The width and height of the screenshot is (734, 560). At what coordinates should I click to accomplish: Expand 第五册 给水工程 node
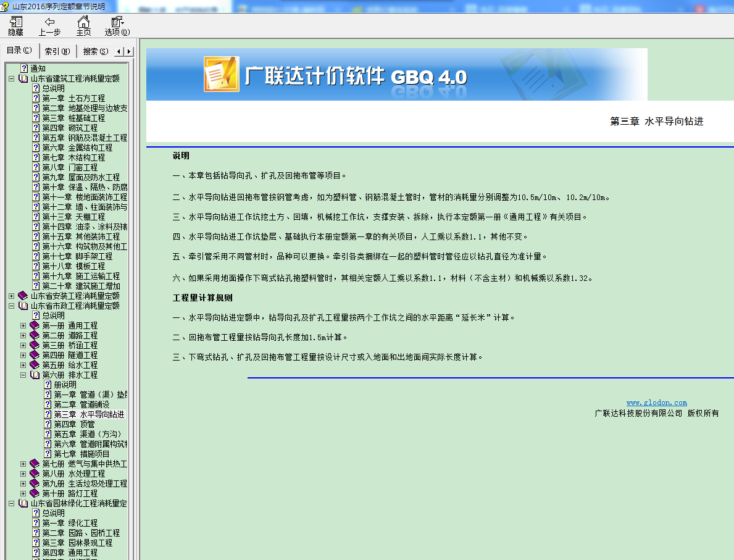coord(23,365)
